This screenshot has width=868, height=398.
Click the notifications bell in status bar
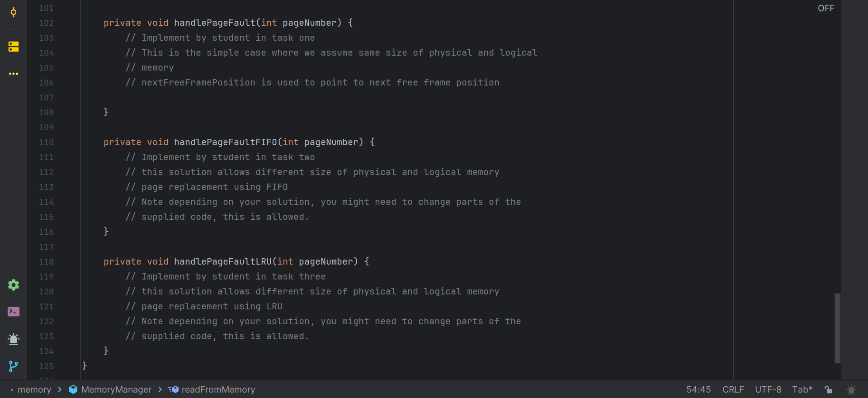[x=851, y=389]
